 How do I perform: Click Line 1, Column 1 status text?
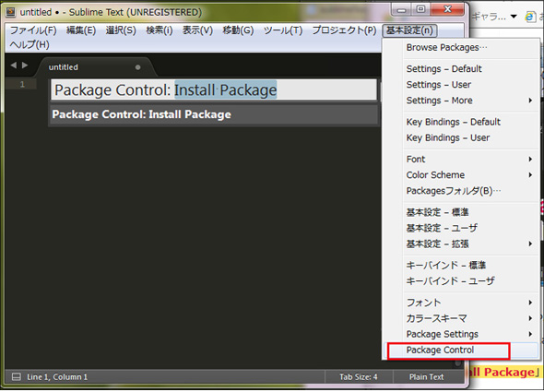tap(57, 376)
